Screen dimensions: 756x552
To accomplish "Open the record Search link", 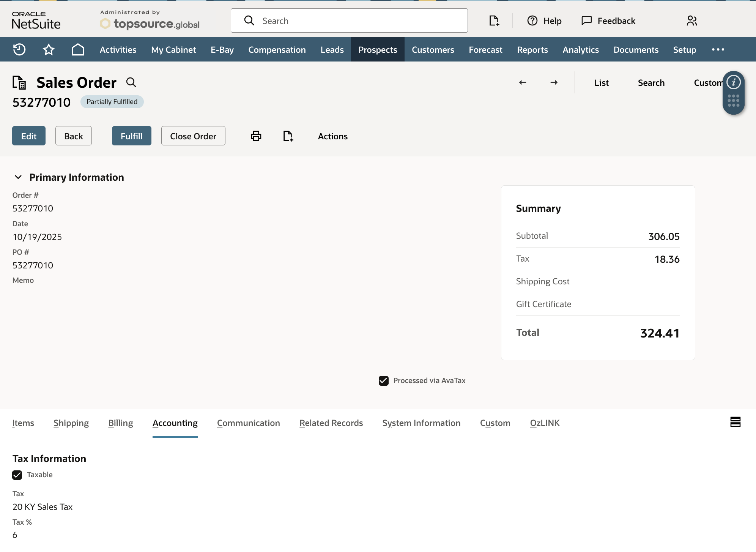I will 651,83.
